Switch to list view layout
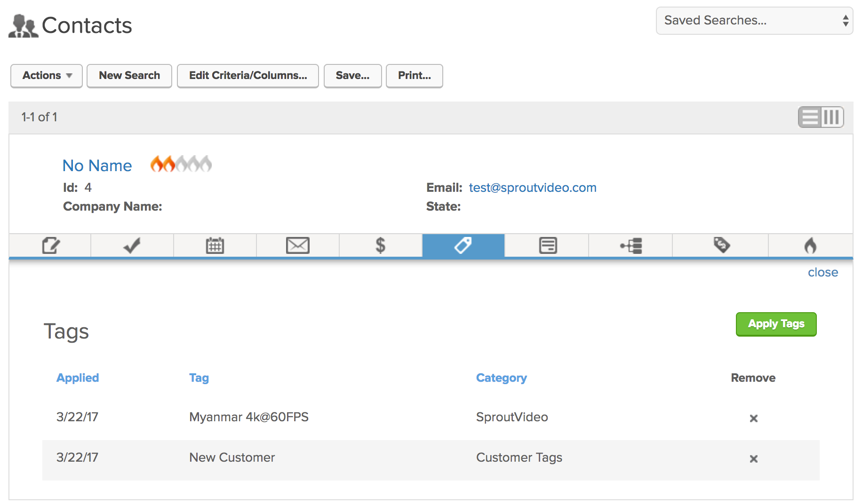The height and width of the screenshot is (504, 862). coord(810,117)
